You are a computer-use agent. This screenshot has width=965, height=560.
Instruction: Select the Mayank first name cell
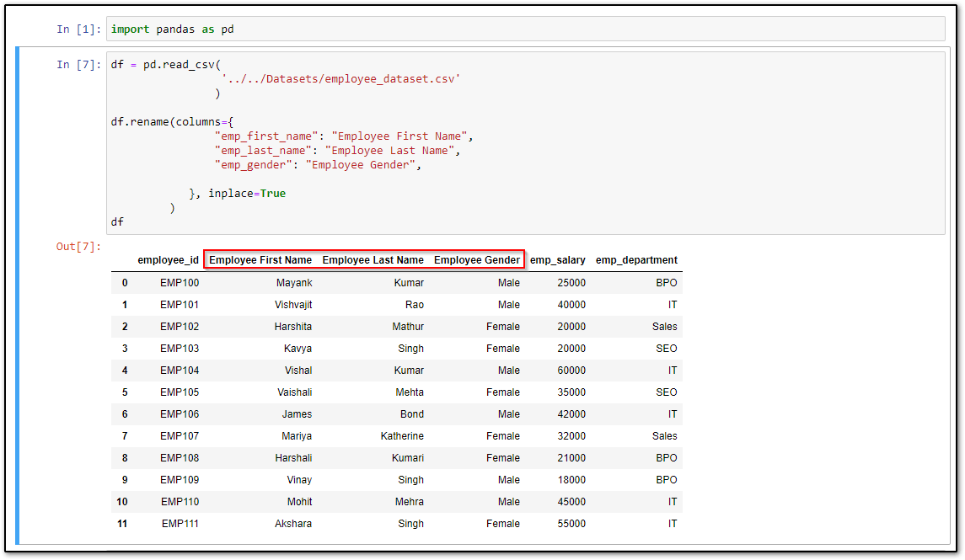(295, 282)
